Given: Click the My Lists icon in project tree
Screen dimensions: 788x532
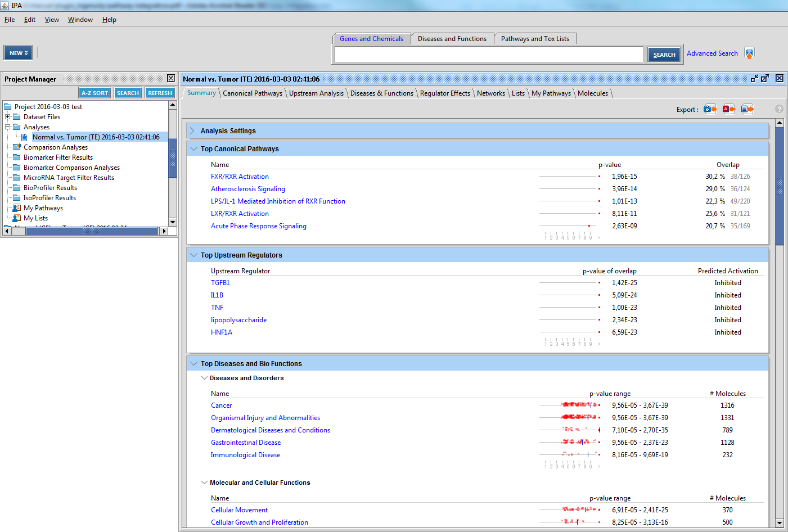Looking at the screenshot, I should pos(17,218).
